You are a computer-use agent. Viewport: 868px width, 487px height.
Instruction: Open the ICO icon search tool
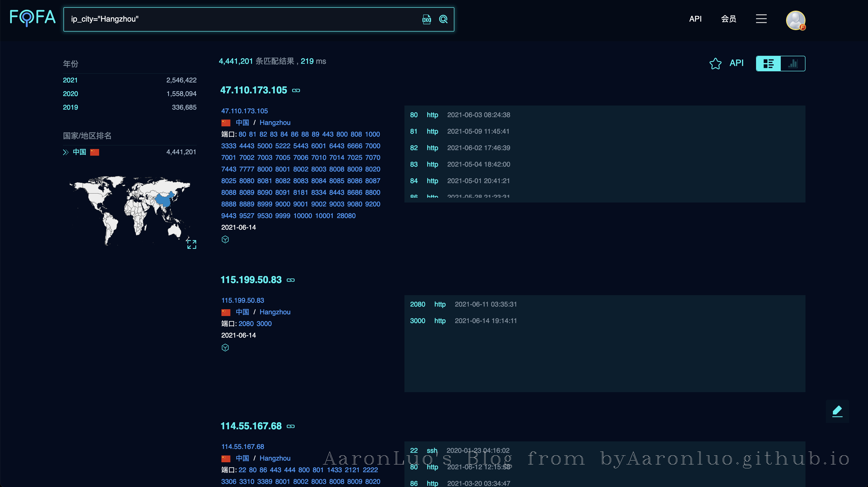pyautogui.click(x=426, y=19)
